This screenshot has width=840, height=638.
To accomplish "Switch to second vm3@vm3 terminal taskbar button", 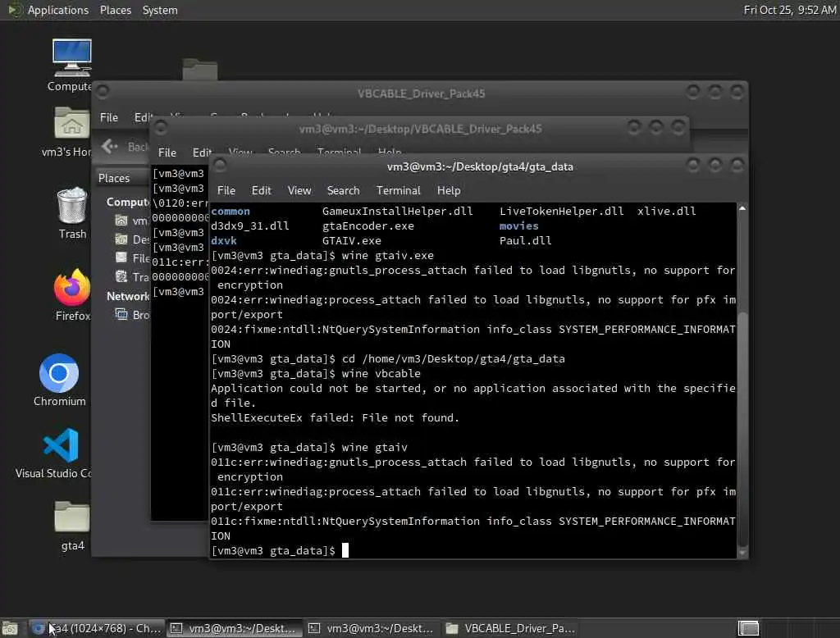I will pos(372,628).
